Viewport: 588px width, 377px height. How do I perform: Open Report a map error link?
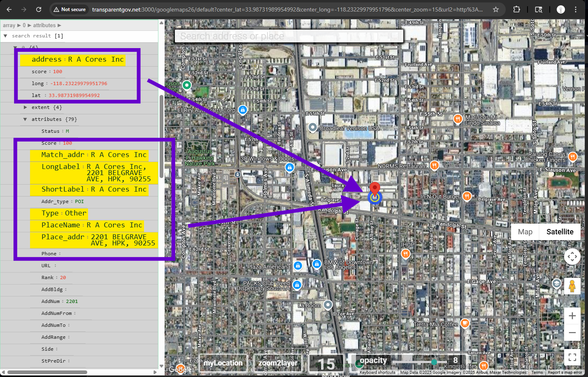(x=565, y=372)
